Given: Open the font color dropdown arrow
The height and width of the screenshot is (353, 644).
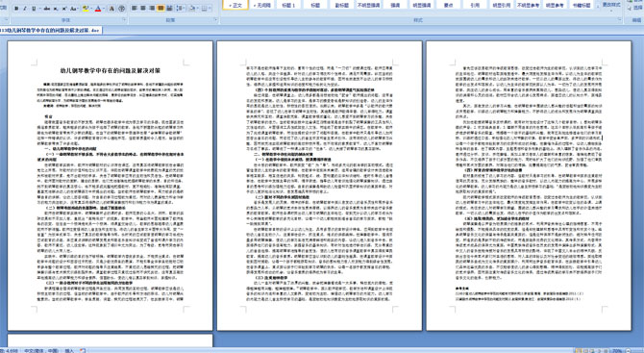Looking at the screenshot, I should pos(104,9).
